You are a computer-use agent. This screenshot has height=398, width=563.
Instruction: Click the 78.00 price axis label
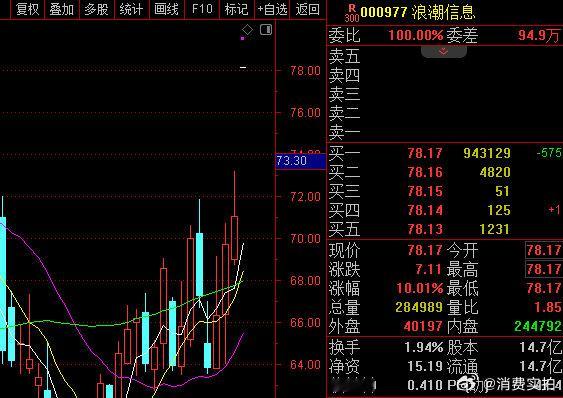click(305, 71)
